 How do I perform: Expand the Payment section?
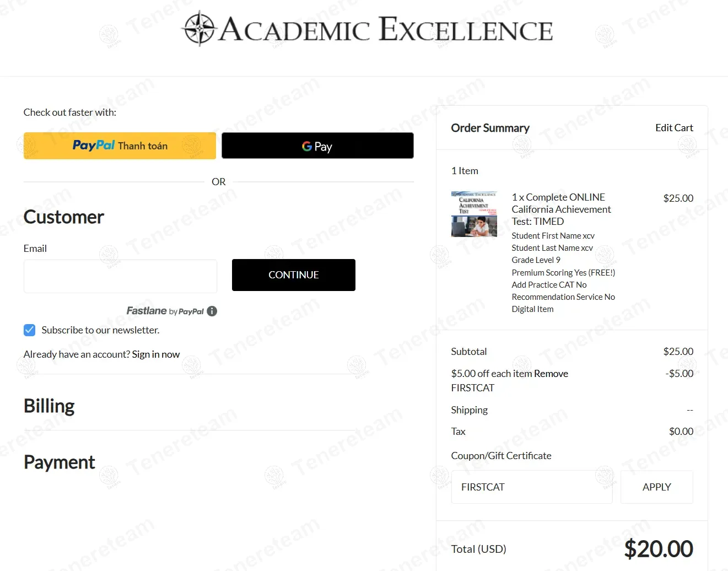[60, 462]
